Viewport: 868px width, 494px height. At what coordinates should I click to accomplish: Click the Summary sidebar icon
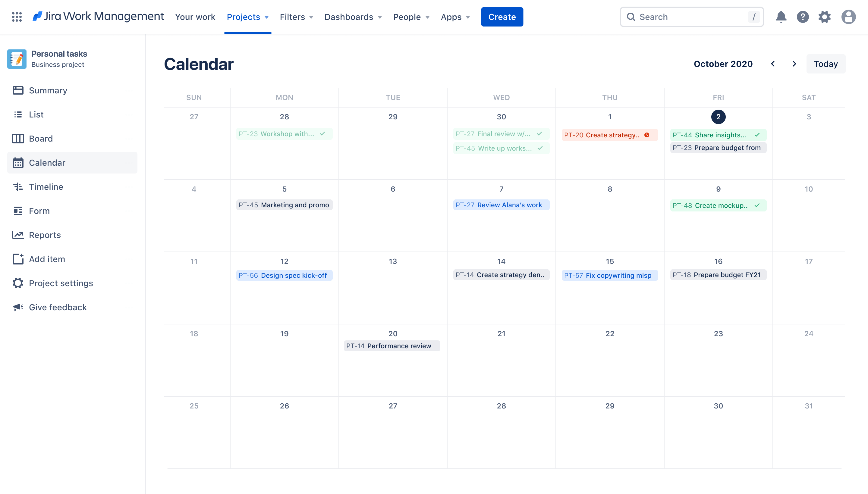[18, 90]
